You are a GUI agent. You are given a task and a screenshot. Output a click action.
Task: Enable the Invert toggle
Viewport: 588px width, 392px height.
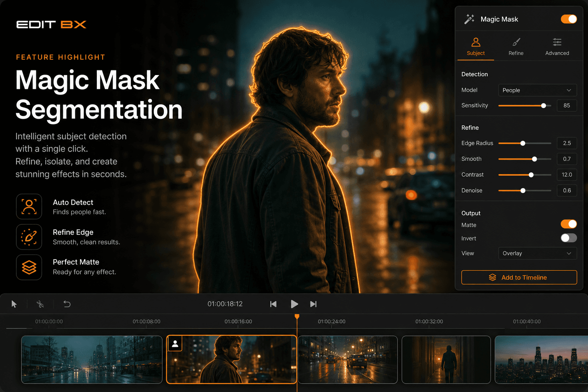click(x=569, y=238)
